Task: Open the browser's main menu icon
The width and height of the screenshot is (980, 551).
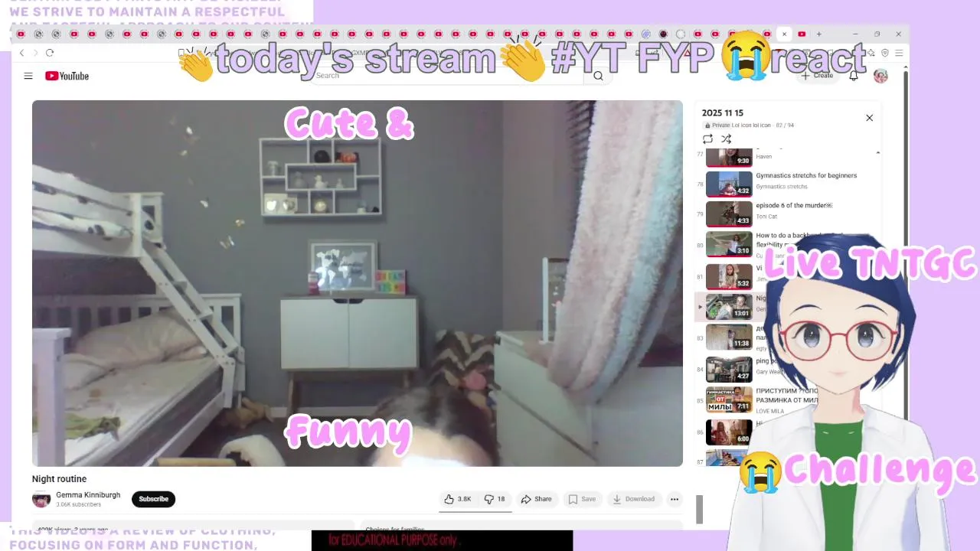Action: point(899,53)
